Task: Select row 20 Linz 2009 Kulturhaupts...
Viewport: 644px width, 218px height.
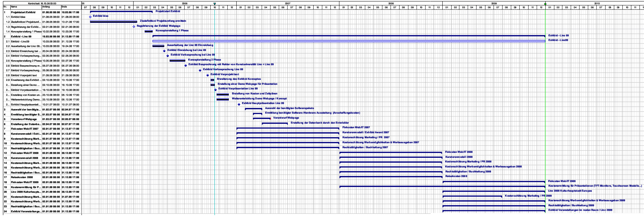Action: (41, 192)
